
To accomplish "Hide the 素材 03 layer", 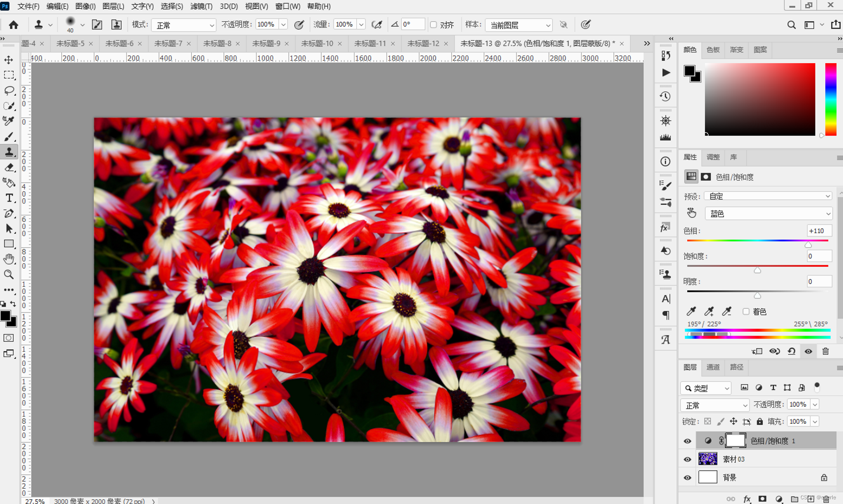I will (x=687, y=459).
